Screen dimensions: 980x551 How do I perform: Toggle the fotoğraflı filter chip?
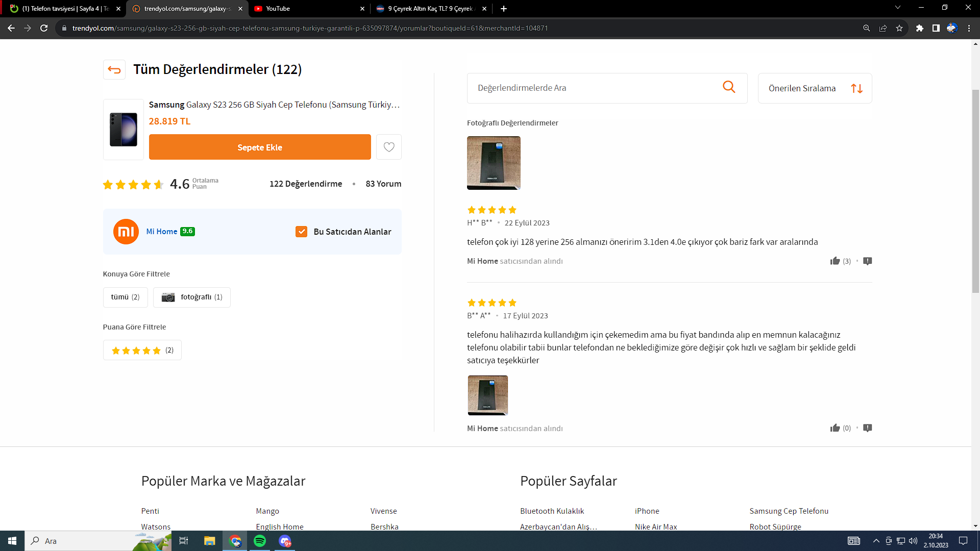point(192,297)
